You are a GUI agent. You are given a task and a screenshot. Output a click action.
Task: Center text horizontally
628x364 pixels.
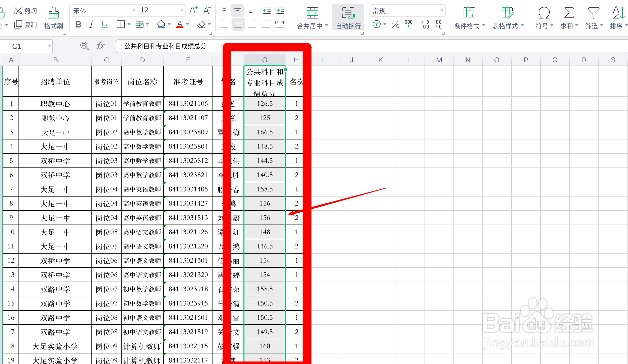coord(238,25)
